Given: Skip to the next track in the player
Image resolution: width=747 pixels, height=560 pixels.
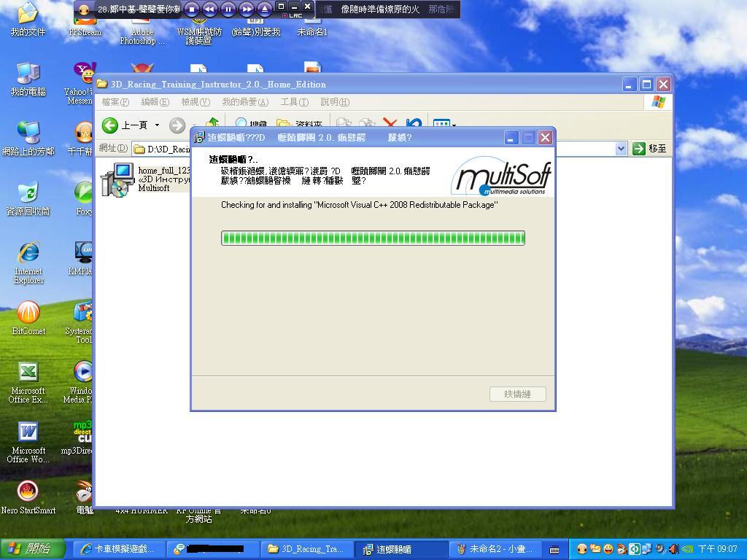Looking at the screenshot, I should pos(247,9).
